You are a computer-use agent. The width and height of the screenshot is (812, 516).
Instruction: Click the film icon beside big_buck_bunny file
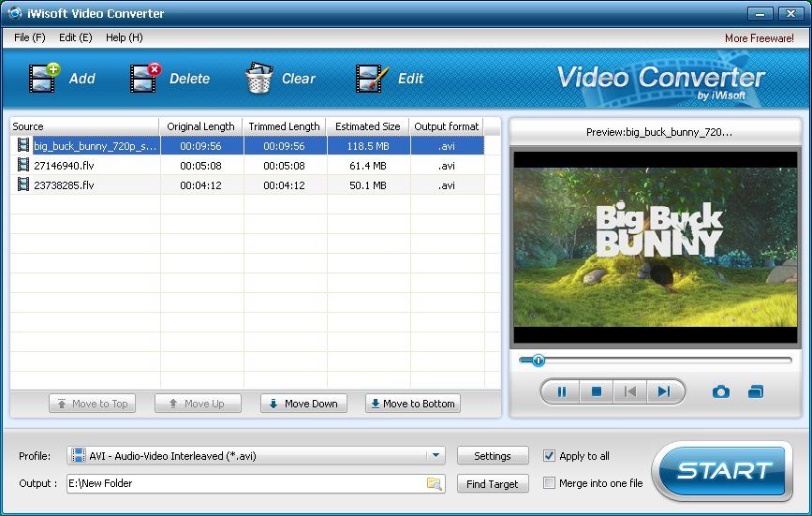(23, 145)
